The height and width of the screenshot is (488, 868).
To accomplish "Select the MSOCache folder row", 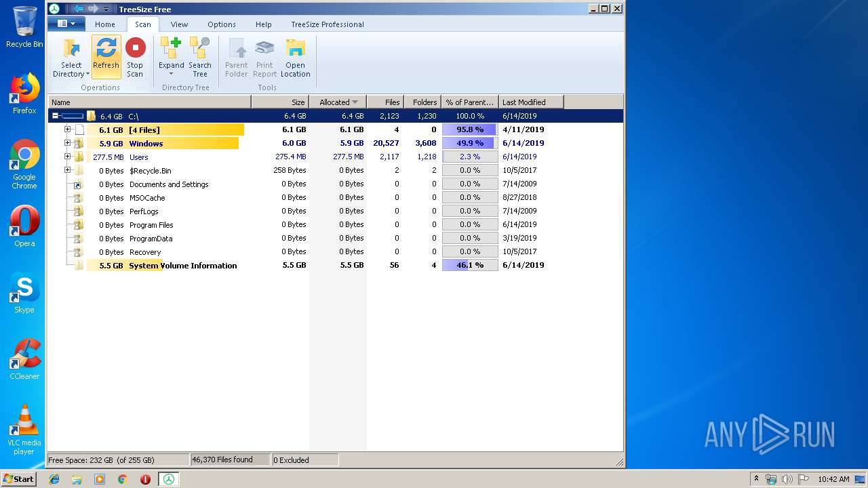I will pyautogui.click(x=336, y=197).
